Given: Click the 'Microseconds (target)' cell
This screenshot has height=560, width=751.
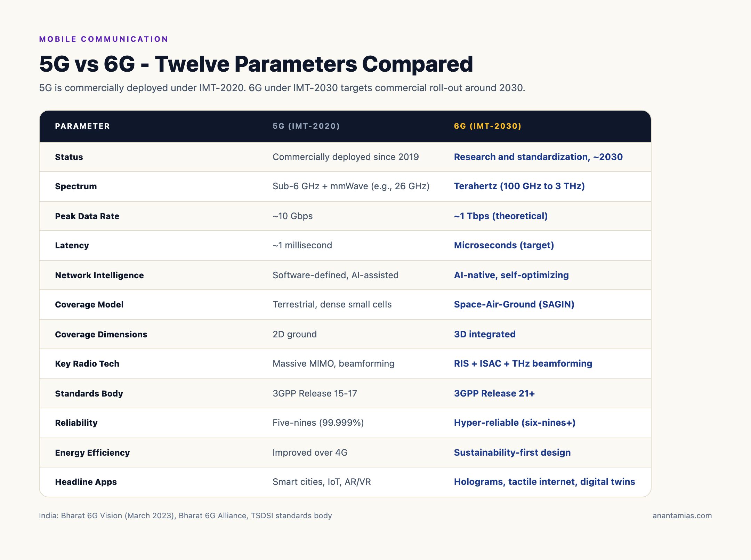Looking at the screenshot, I should 504,245.
